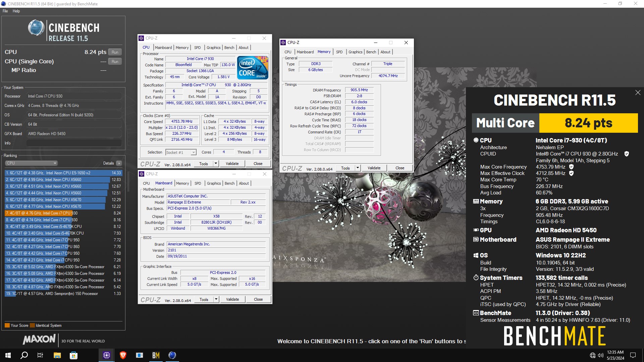This screenshot has height=362, width=644.
Task: Click the Intel Core i7 logo badge
Action: pos(253,68)
